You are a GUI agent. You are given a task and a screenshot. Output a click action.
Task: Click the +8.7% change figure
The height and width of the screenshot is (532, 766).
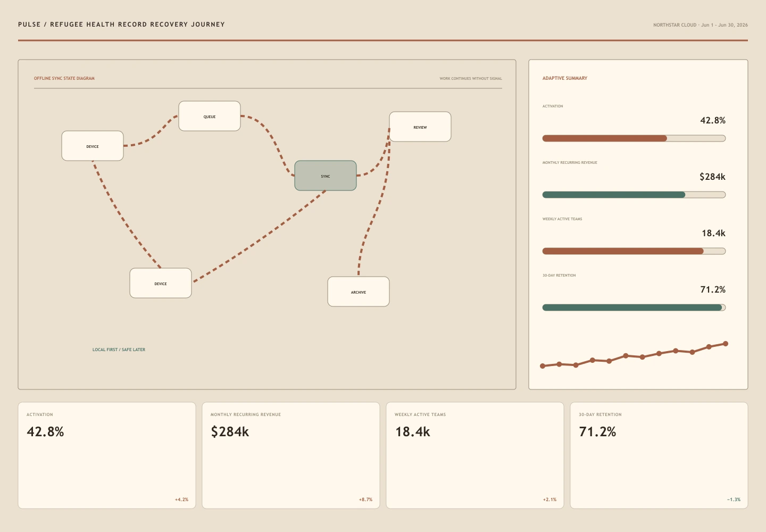click(x=365, y=500)
